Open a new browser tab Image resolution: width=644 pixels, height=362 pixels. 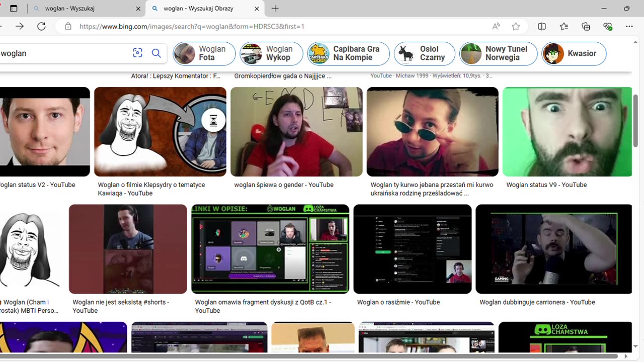tap(275, 9)
